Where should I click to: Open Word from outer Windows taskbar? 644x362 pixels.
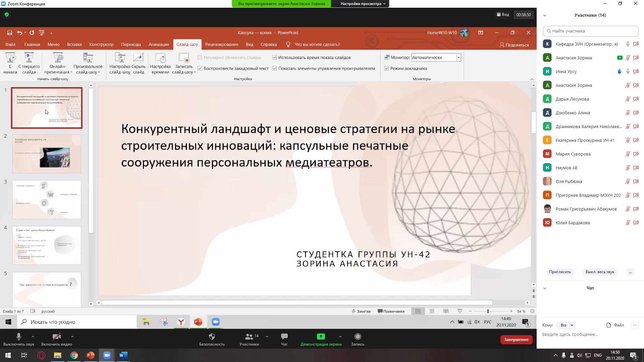click(x=123, y=355)
